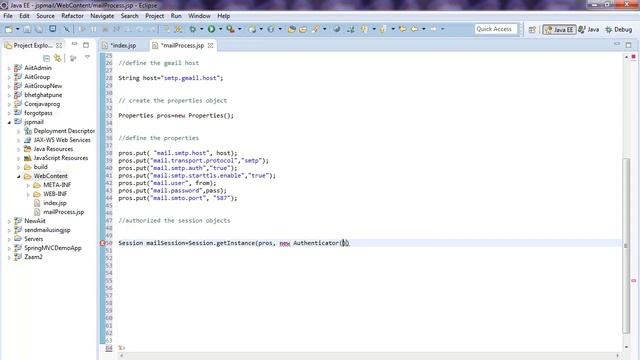Maximize the Project Explorer panel

point(86,45)
